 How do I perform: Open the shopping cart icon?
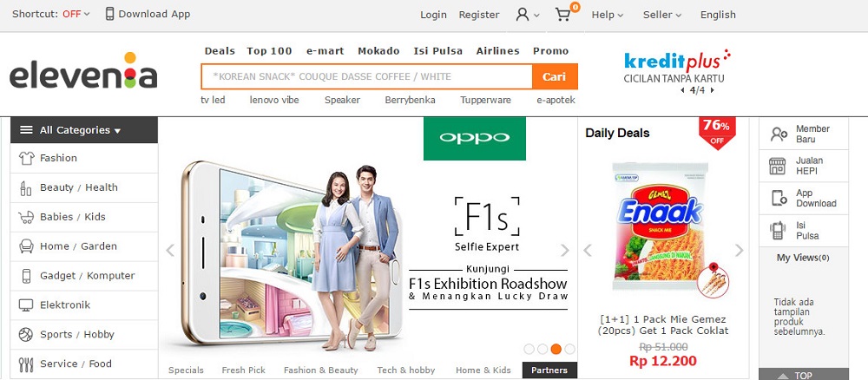(563, 15)
